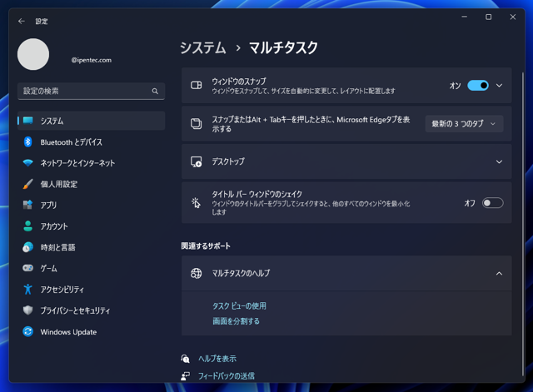
Task: Click the Edge tabs icon
Action: pyautogui.click(x=197, y=124)
